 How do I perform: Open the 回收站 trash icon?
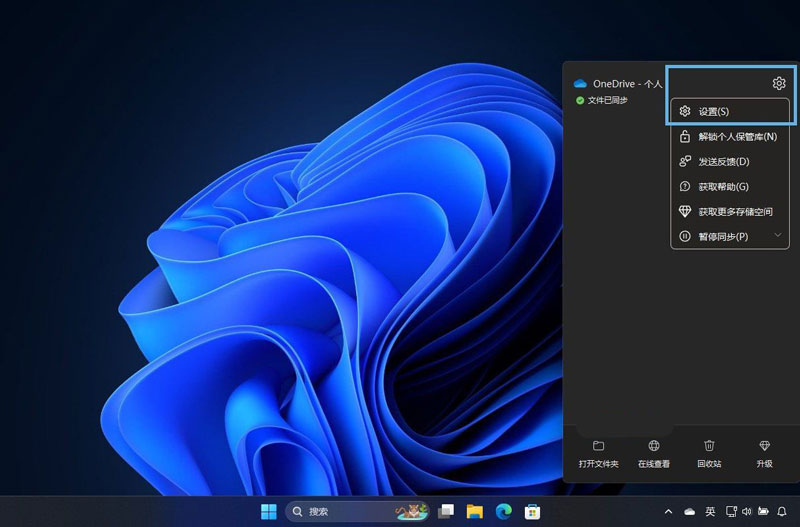pos(709,446)
